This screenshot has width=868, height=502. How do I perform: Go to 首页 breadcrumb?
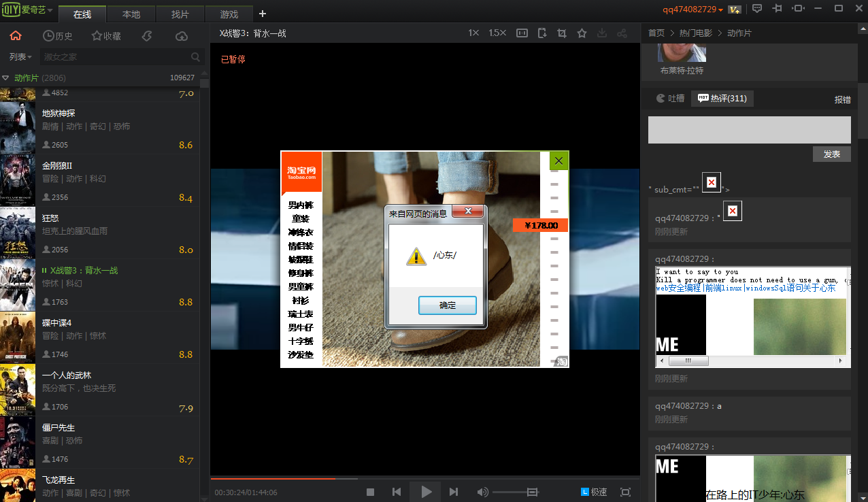click(x=656, y=33)
